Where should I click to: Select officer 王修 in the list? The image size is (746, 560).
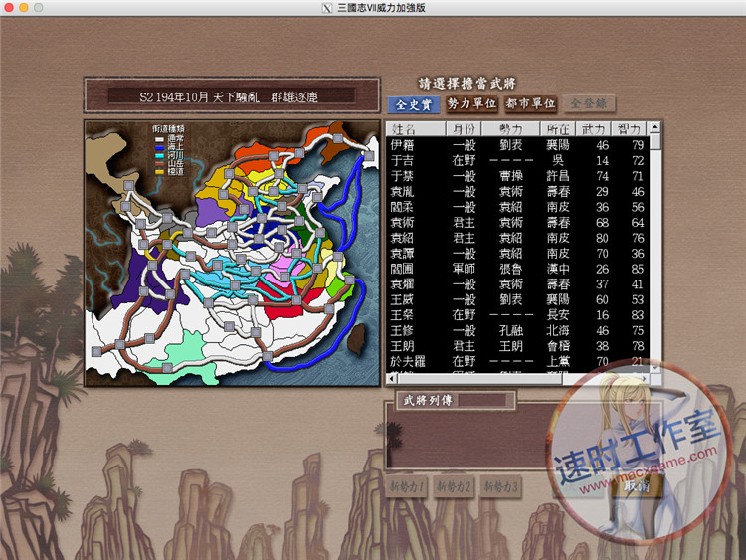[517, 330]
